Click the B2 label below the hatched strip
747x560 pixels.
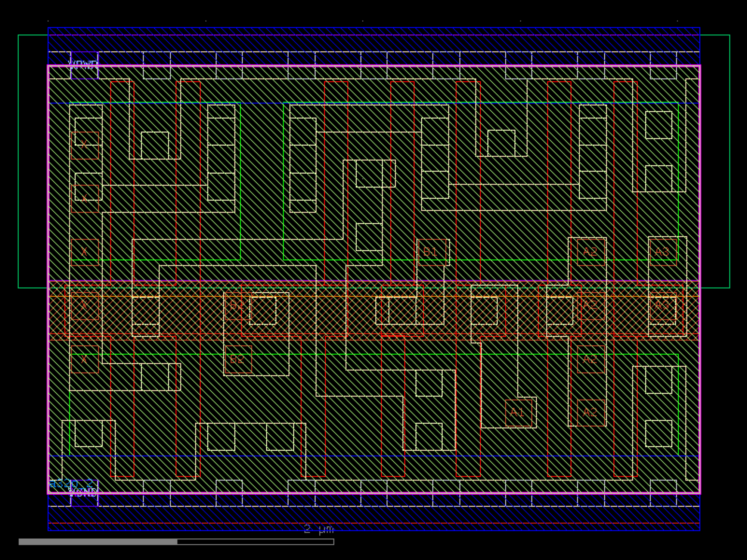click(x=238, y=360)
